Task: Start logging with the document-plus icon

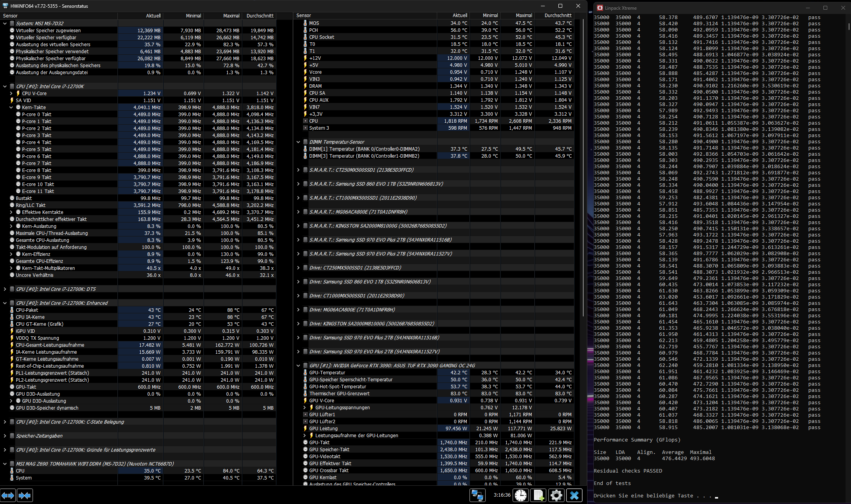Action: pyautogui.click(x=539, y=495)
